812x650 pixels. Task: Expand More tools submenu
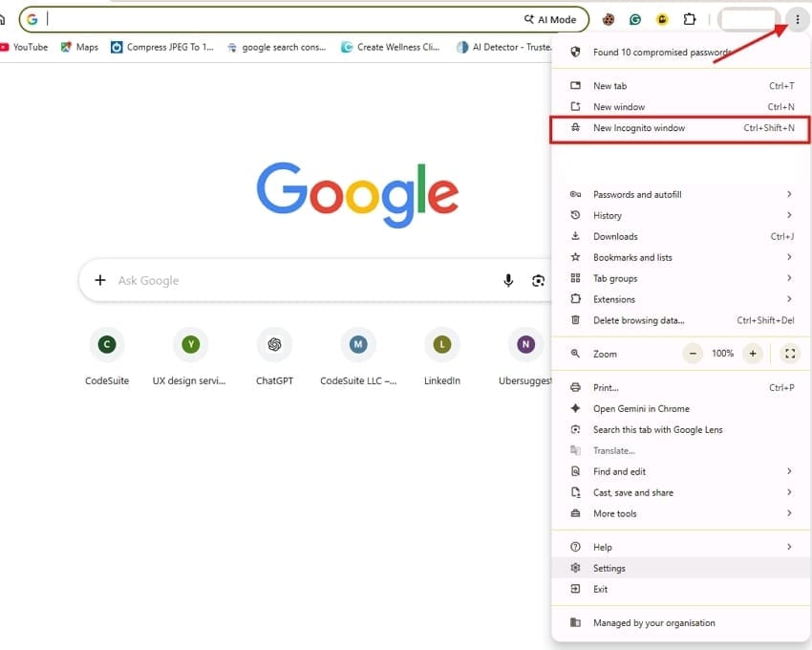(680, 513)
